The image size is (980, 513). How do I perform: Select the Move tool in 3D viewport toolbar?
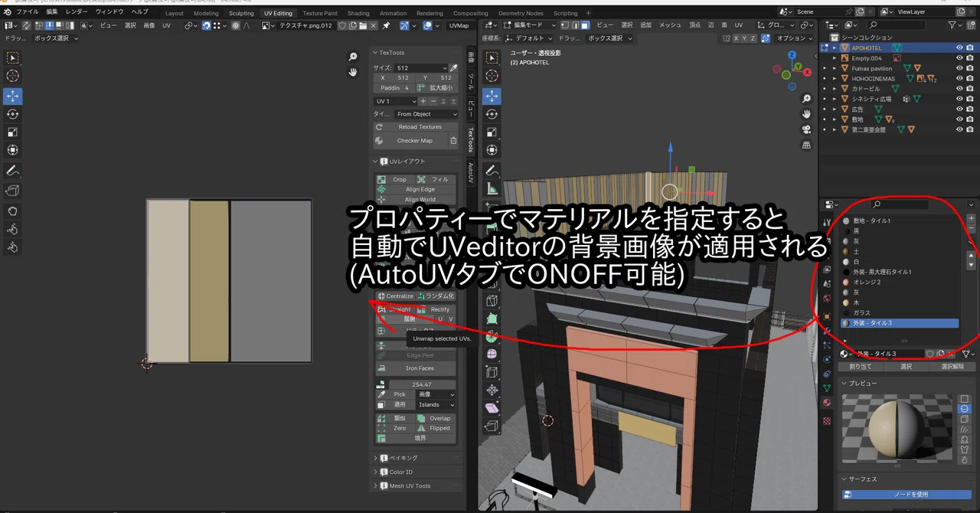(x=492, y=96)
